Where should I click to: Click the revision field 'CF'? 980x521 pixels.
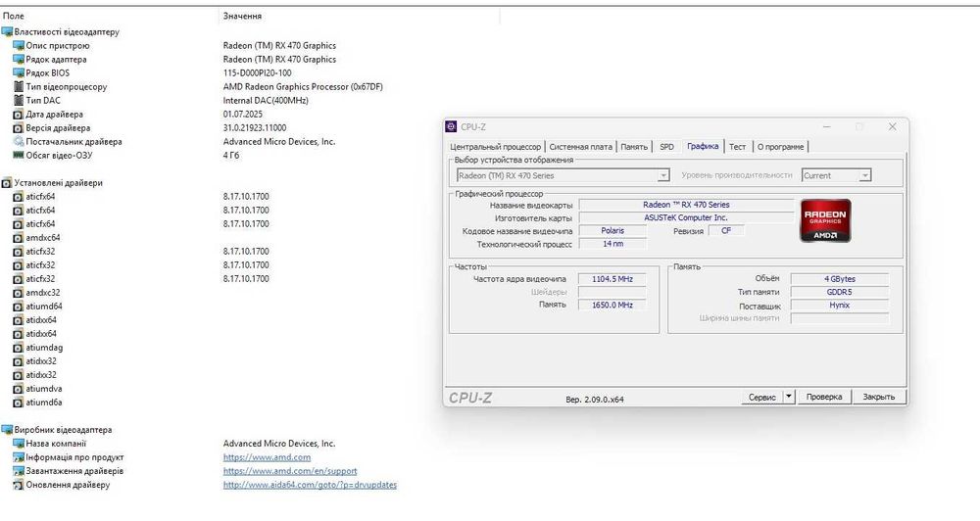point(725,230)
